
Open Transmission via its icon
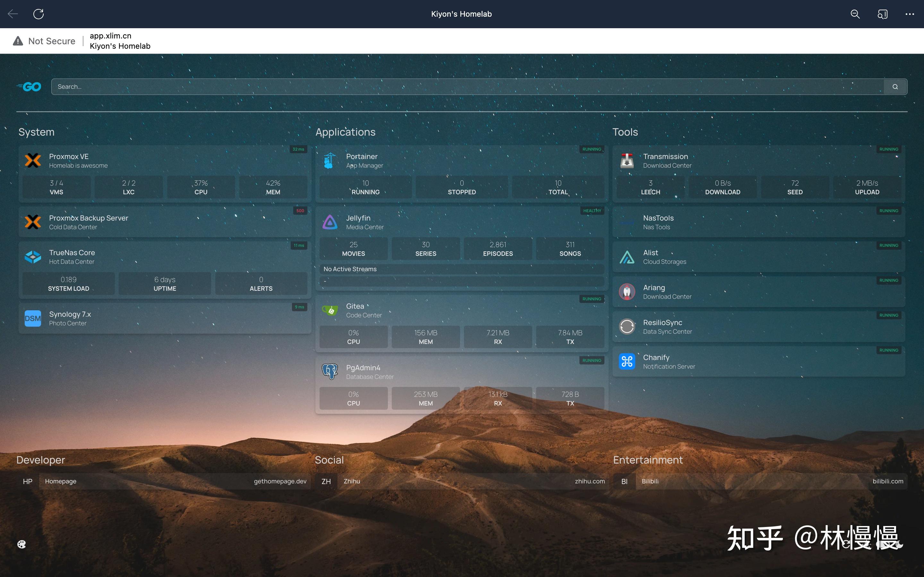point(627,161)
